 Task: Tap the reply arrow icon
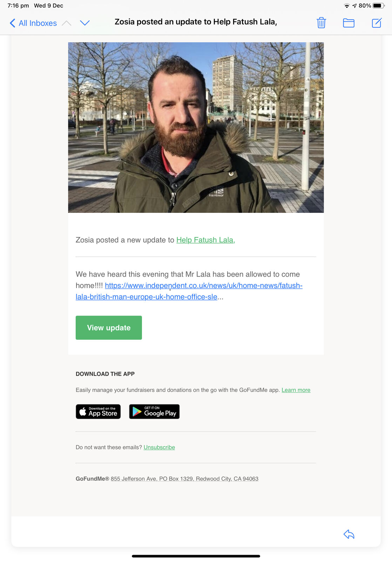349,534
